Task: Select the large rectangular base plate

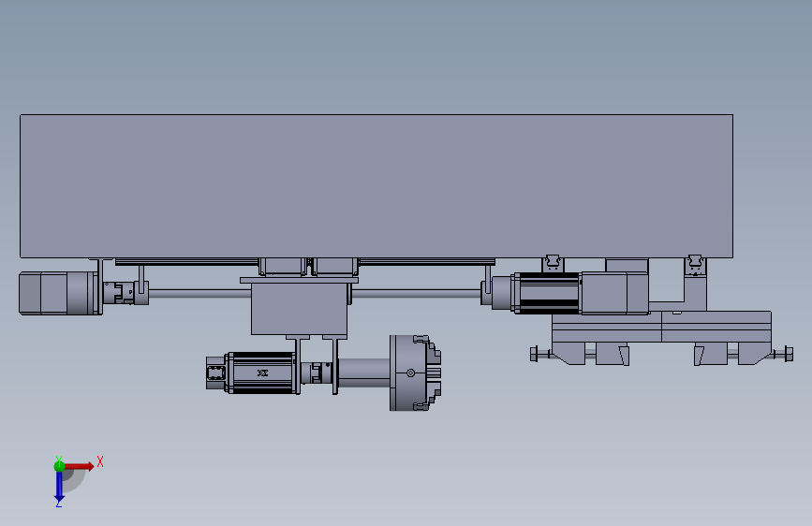Action: coord(376,186)
